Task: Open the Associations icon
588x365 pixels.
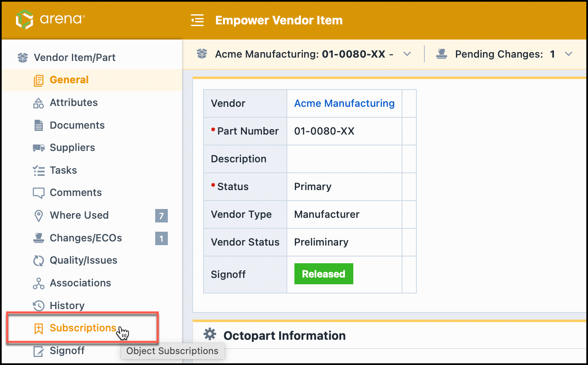Action: click(x=38, y=283)
